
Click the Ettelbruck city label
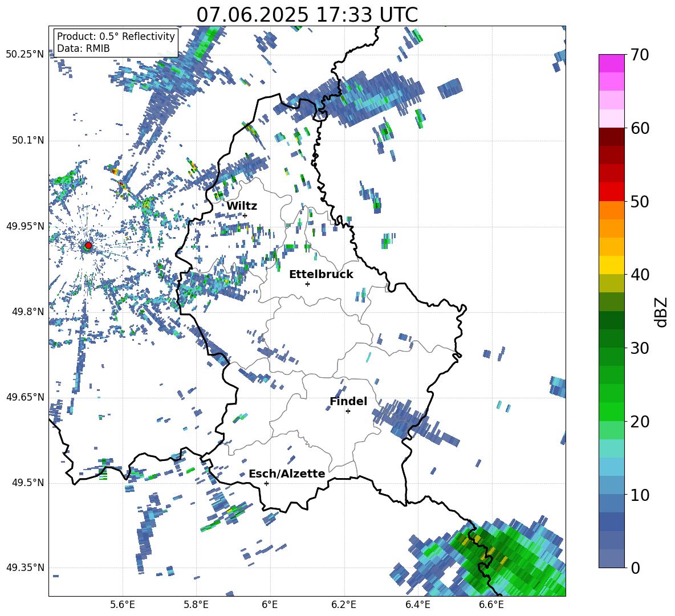(321, 275)
